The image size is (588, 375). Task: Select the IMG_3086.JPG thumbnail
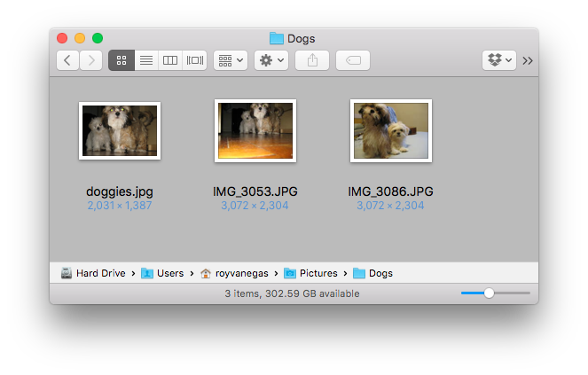pos(391,130)
